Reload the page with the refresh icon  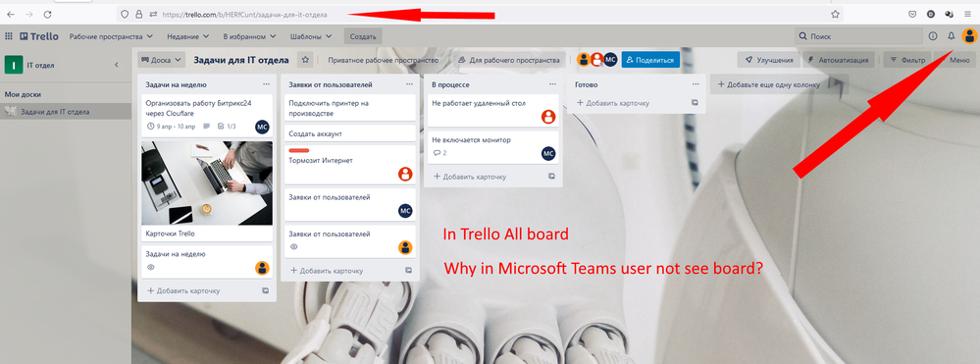(x=47, y=14)
